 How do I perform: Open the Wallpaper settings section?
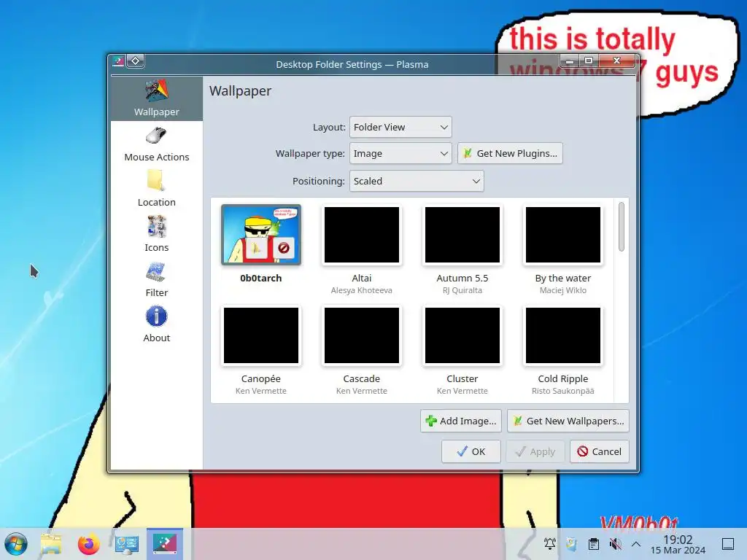click(x=157, y=99)
